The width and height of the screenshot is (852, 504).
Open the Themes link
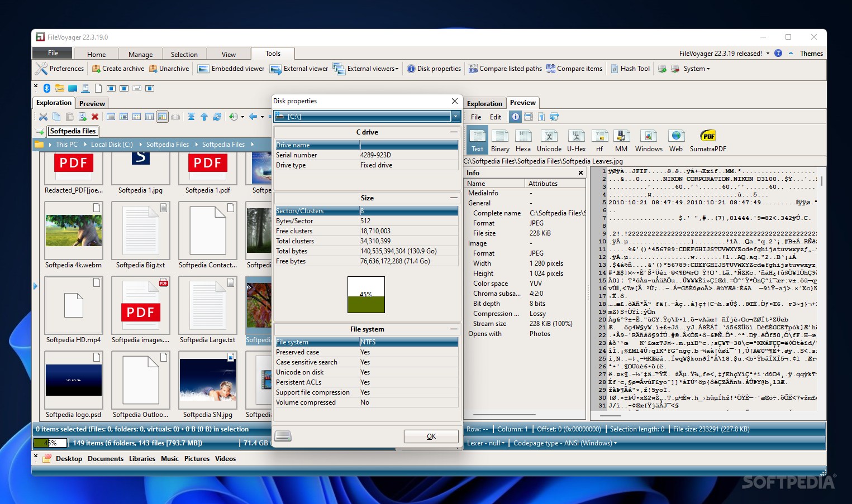[811, 54]
